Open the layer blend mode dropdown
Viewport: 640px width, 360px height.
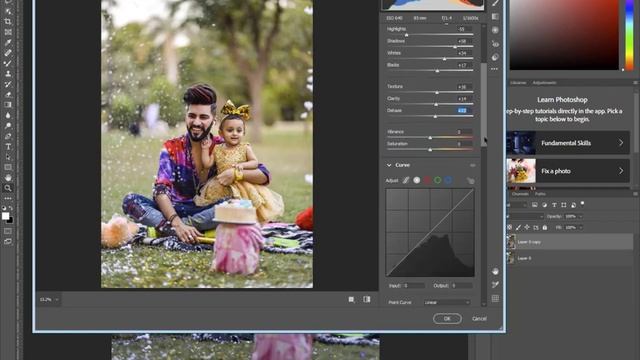pyautogui.click(x=525, y=216)
